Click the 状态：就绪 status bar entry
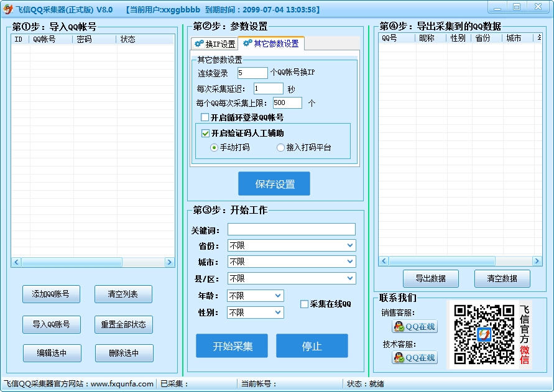 [x=366, y=384]
